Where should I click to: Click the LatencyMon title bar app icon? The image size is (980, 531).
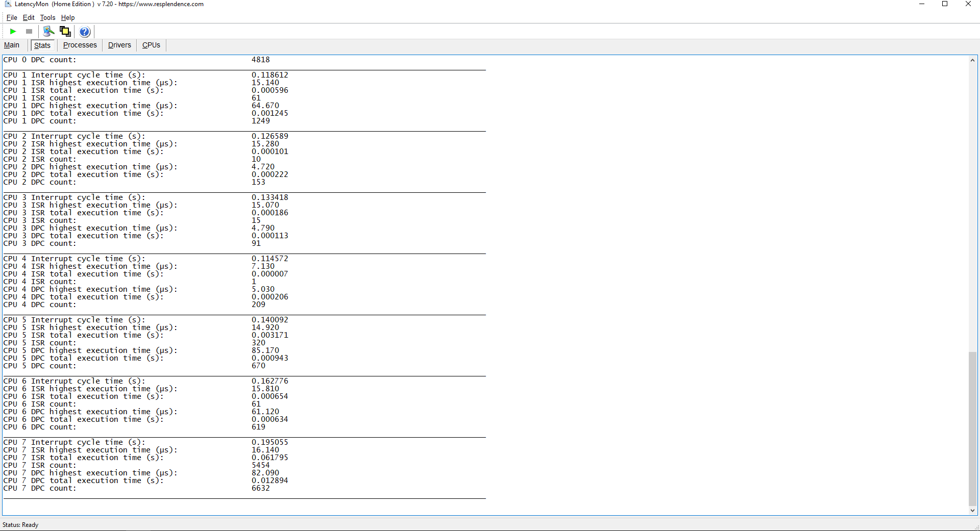(8, 4)
